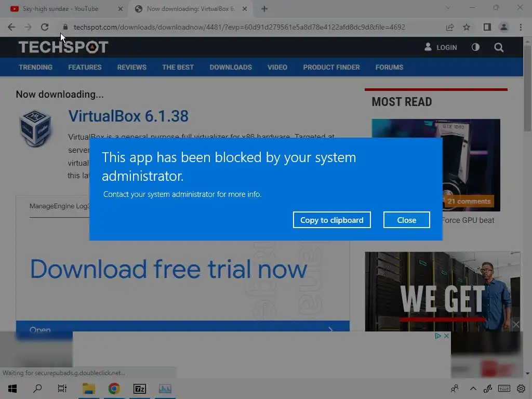Viewport: 532px width, 399px height.
Task: Click the LOGIN link in the header
Action: point(441,47)
